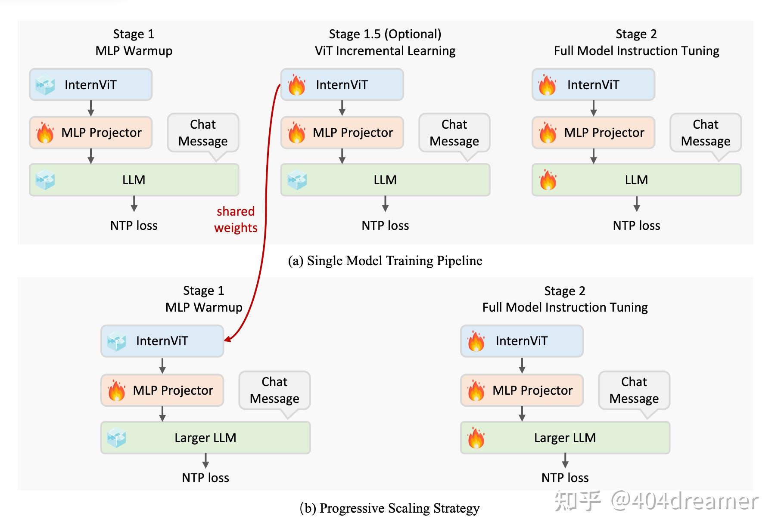Click the fire icon on the LLM block in Single Model Stage 2

(548, 180)
